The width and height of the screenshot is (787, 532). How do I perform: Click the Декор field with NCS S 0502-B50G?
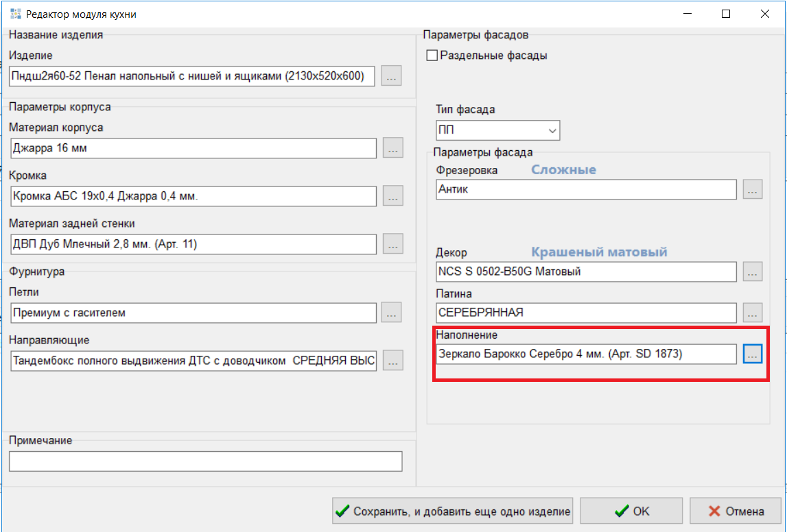586,271
